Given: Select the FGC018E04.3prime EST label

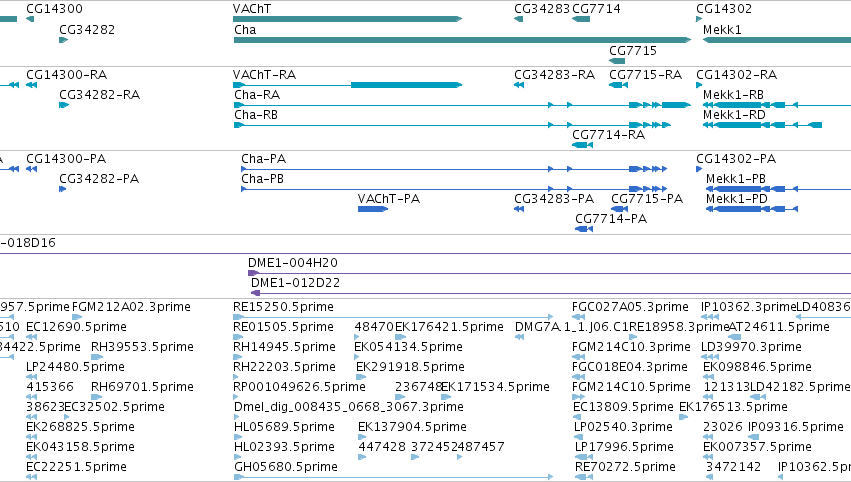Looking at the screenshot, I should [630, 367].
